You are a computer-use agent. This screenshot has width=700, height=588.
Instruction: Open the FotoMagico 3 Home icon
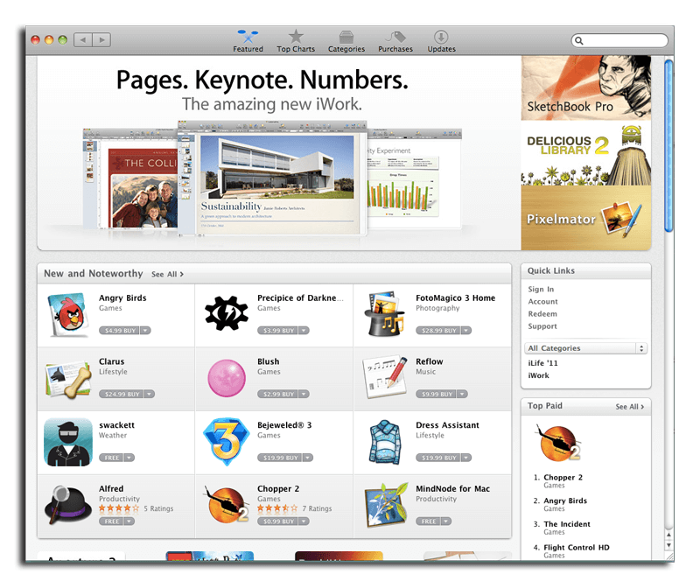[x=385, y=314]
